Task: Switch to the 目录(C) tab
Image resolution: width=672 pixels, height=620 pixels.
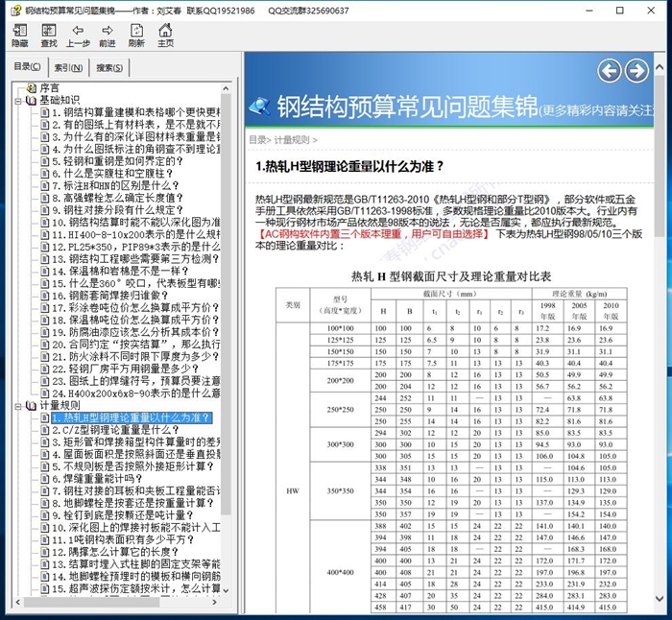Action: pyautogui.click(x=28, y=66)
